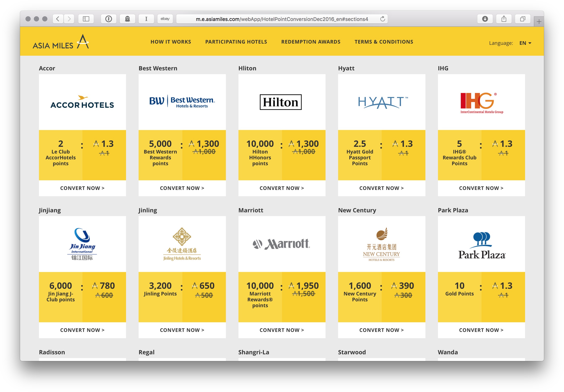Click the Jin Jiang International logo
564x392 pixels.
coord(82,244)
